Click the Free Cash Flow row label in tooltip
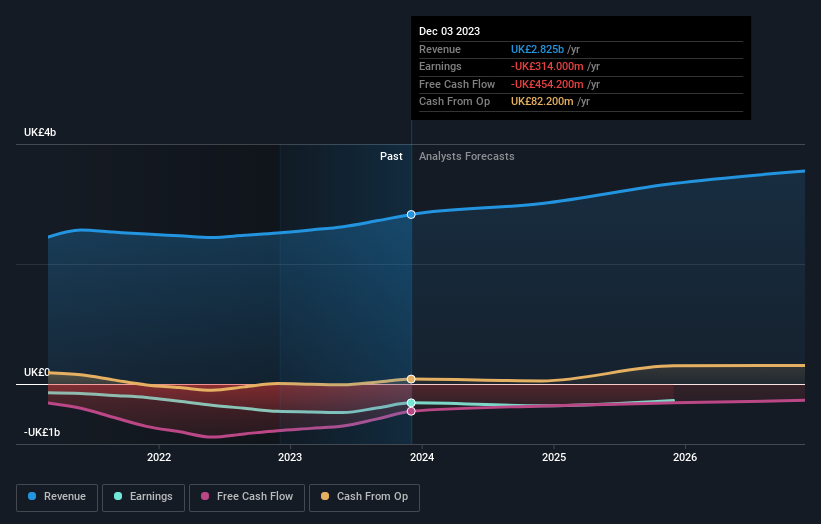 tap(457, 84)
